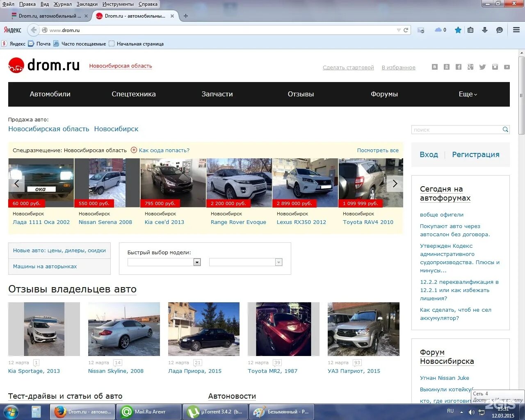Image resolution: width=525 pixels, height=420 pixels.
Task: Open drom.ru Facebook page icon
Action: click(x=458, y=67)
